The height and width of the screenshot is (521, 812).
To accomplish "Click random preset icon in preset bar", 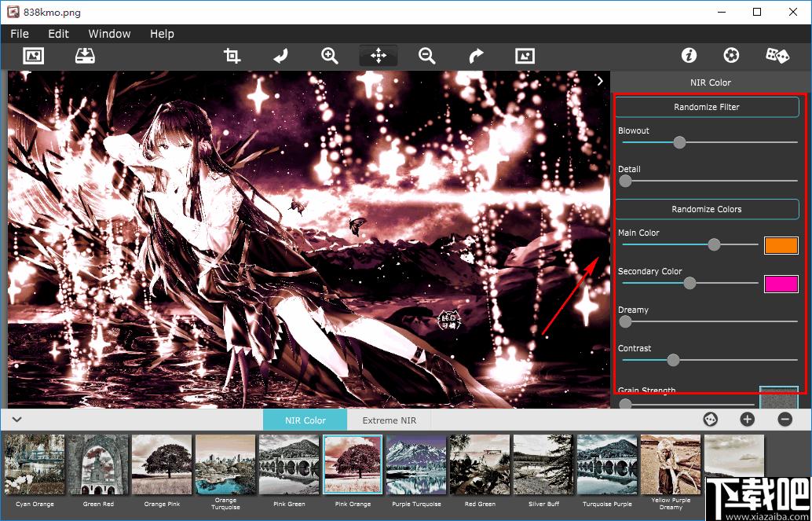I will [x=711, y=419].
